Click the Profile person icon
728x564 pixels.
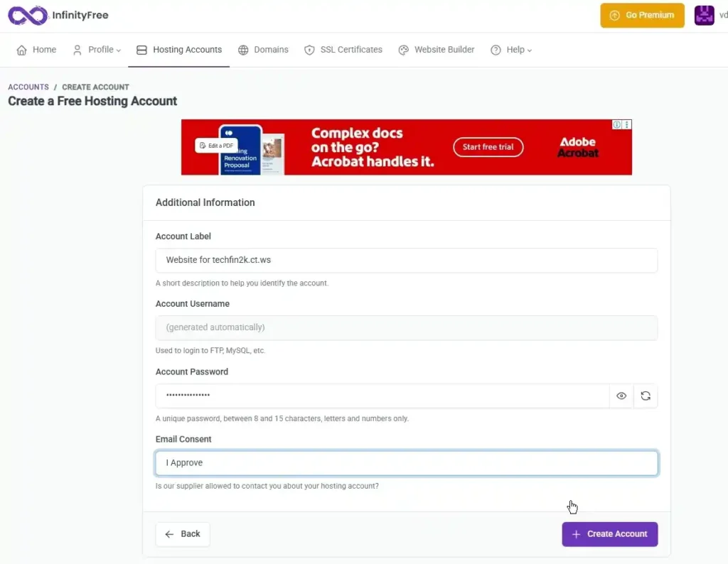(77, 50)
